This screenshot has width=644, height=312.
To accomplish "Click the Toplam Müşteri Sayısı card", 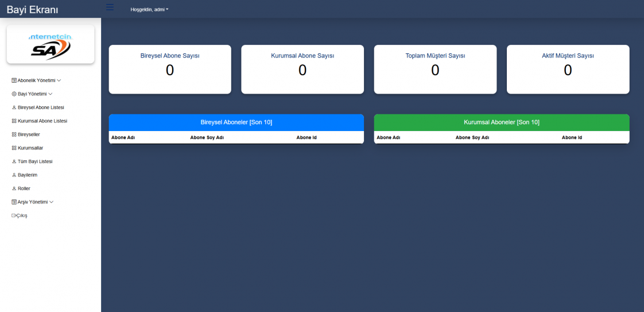I will (435, 69).
